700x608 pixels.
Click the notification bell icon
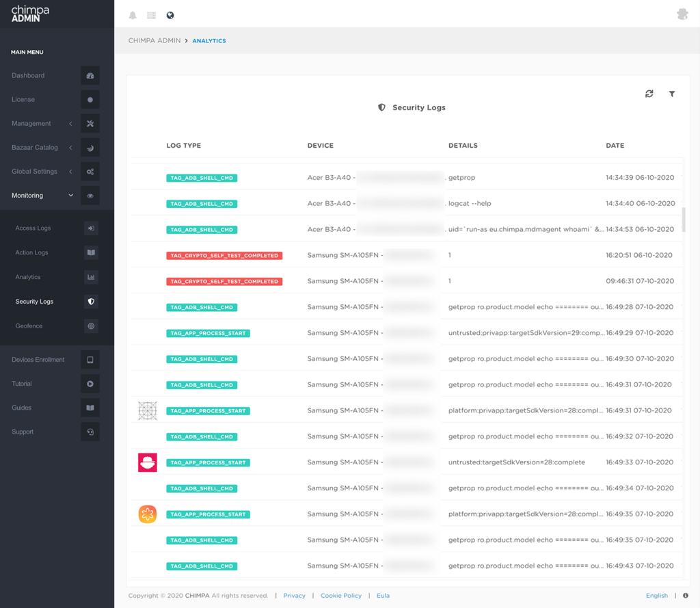(x=133, y=15)
